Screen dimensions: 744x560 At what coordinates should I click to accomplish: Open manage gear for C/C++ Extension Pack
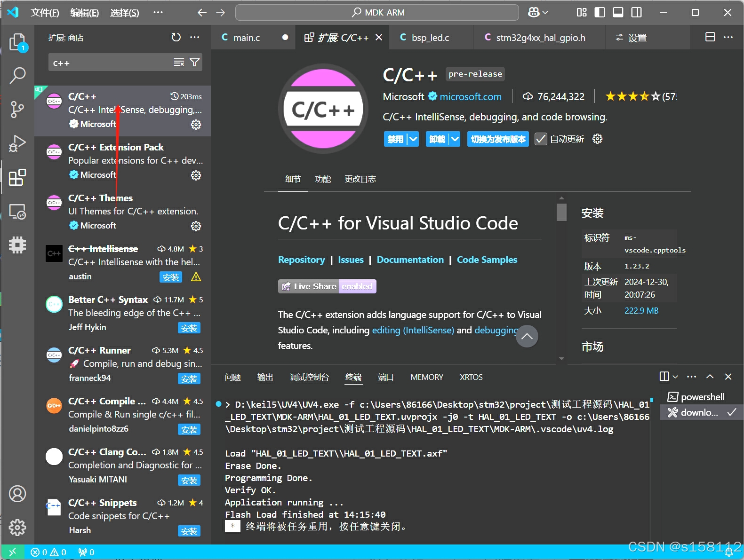(x=196, y=175)
